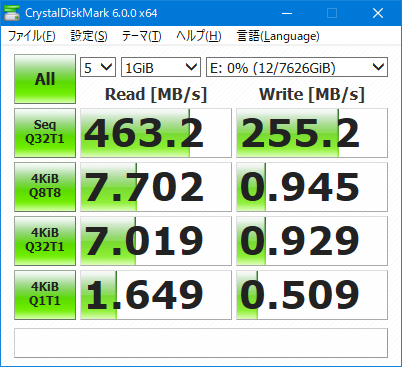Open the ヘルプ(H) menu
The width and height of the screenshot is (402, 367).
pyautogui.click(x=199, y=36)
